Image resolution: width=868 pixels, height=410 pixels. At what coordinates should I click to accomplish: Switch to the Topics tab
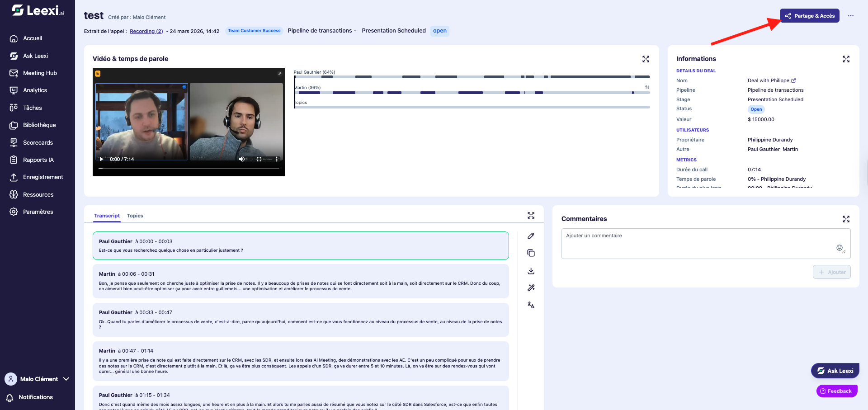pyautogui.click(x=135, y=216)
